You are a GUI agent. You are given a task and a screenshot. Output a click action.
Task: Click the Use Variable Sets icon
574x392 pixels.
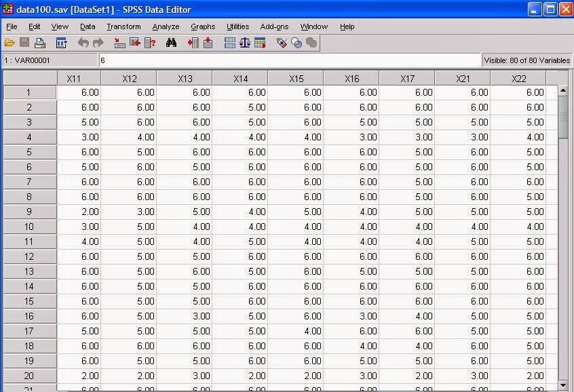click(x=296, y=43)
